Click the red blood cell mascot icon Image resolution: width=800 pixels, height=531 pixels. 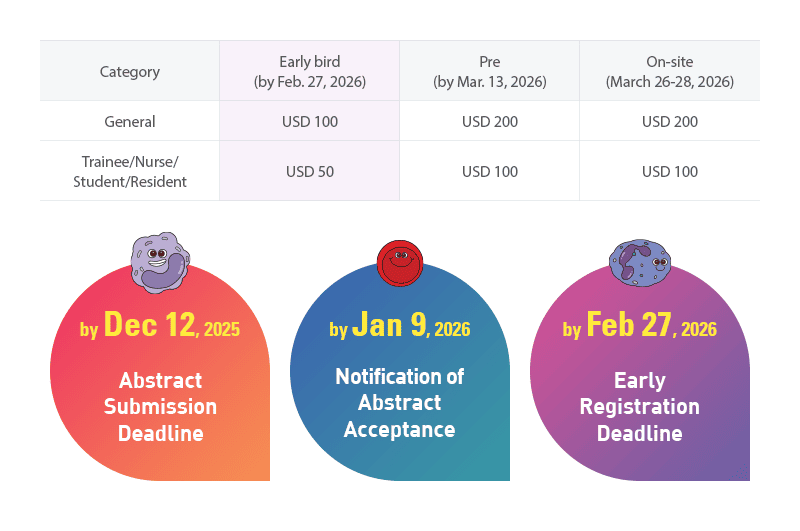(x=399, y=263)
